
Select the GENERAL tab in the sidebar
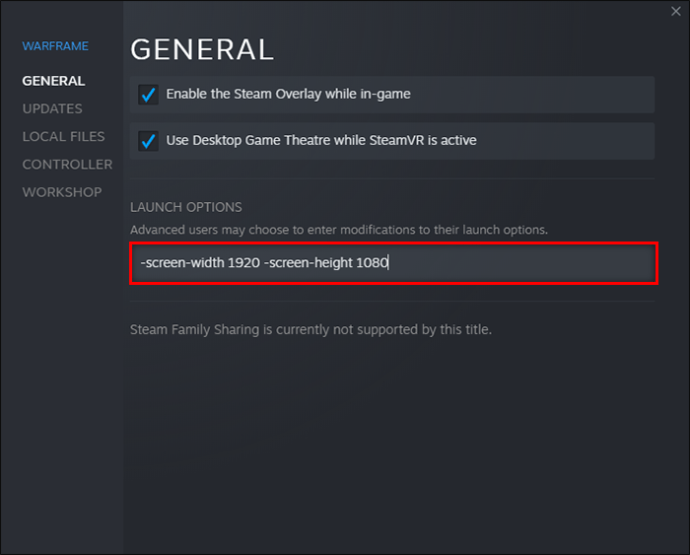pos(54,80)
